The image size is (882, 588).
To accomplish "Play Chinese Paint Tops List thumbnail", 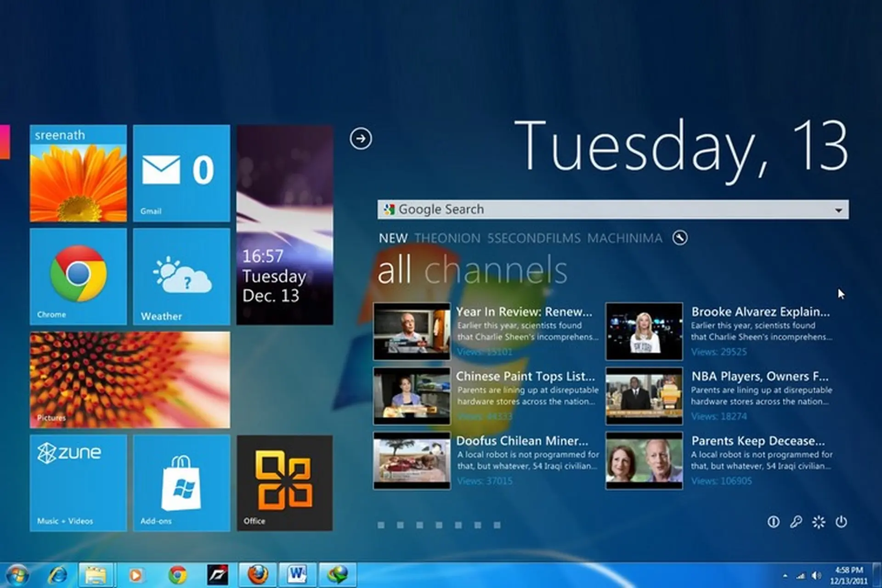I will [x=412, y=396].
